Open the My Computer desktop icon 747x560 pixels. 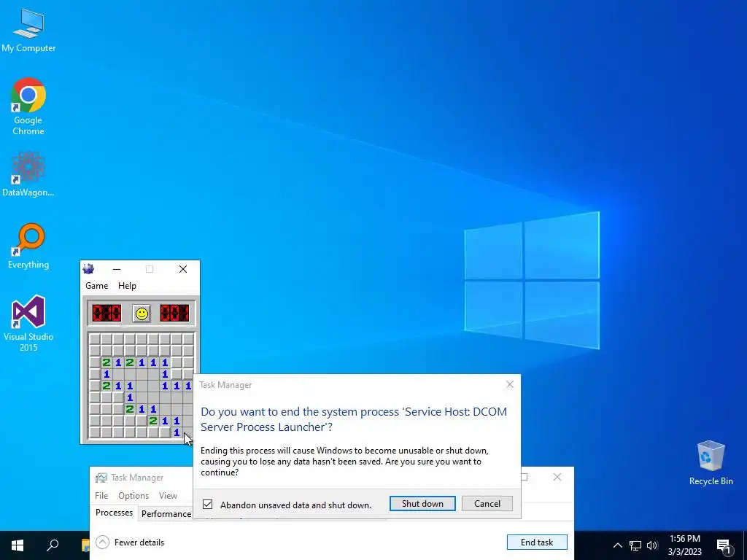tap(28, 30)
